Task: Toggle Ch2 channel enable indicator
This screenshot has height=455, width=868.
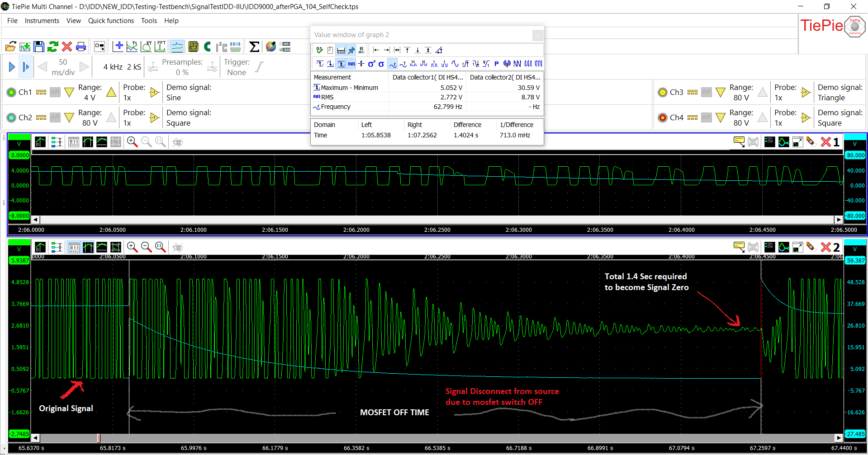Action: coord(11,117)
